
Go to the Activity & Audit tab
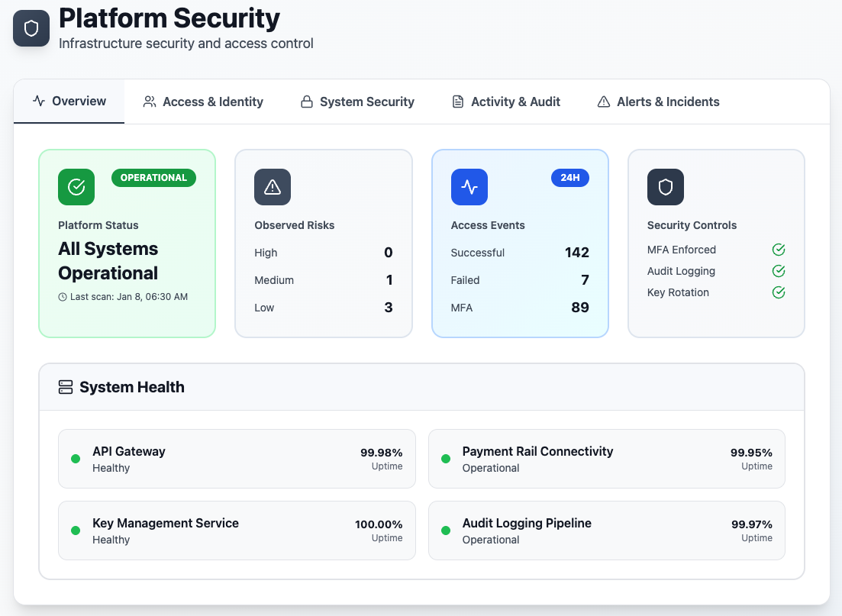coord(506,102)
